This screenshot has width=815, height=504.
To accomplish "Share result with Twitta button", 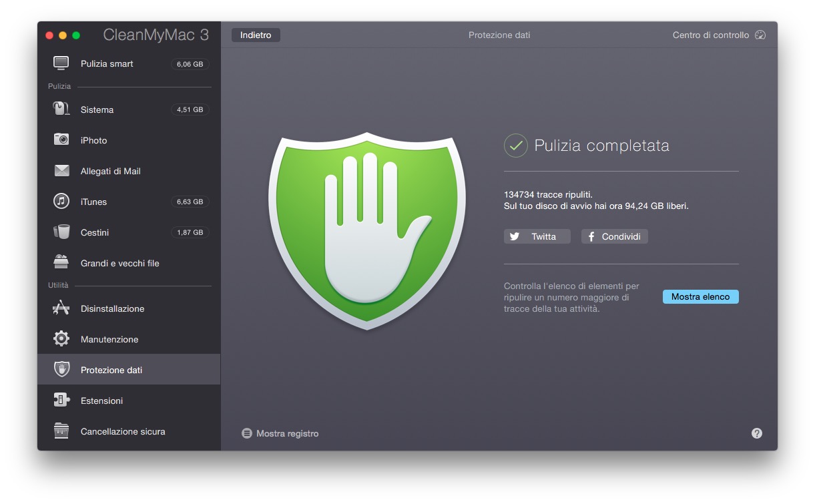I will pyautogui.click(x=537, y=236).
